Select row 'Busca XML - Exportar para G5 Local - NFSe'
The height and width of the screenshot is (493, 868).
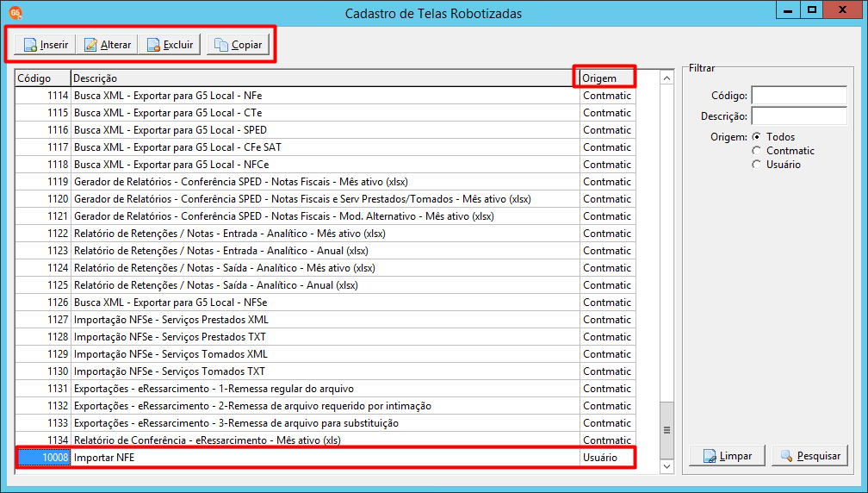pyautogui.click(x=325, y=303)
